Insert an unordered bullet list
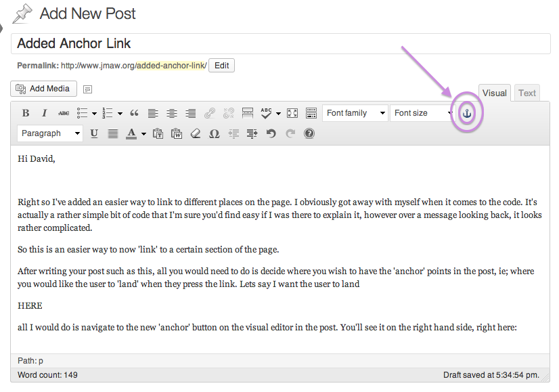 83,114
